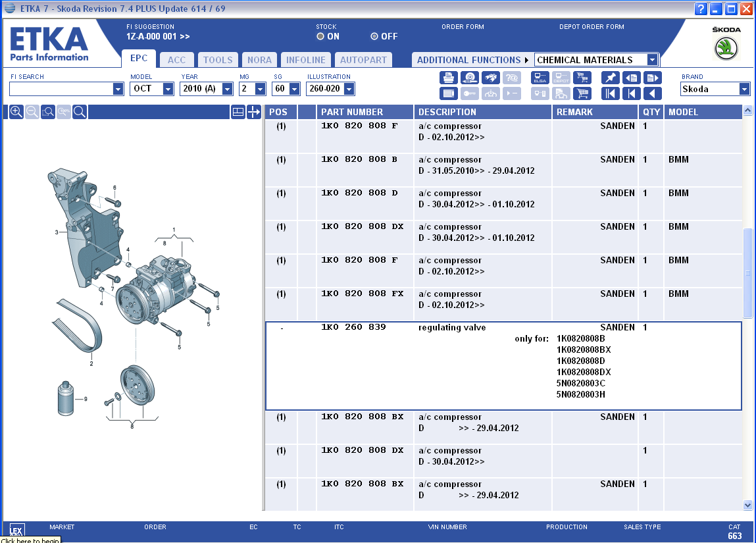Click the Windows help question mark button
Screen dimensions: 756x543
pyautogui.click(x=701, y=9)
